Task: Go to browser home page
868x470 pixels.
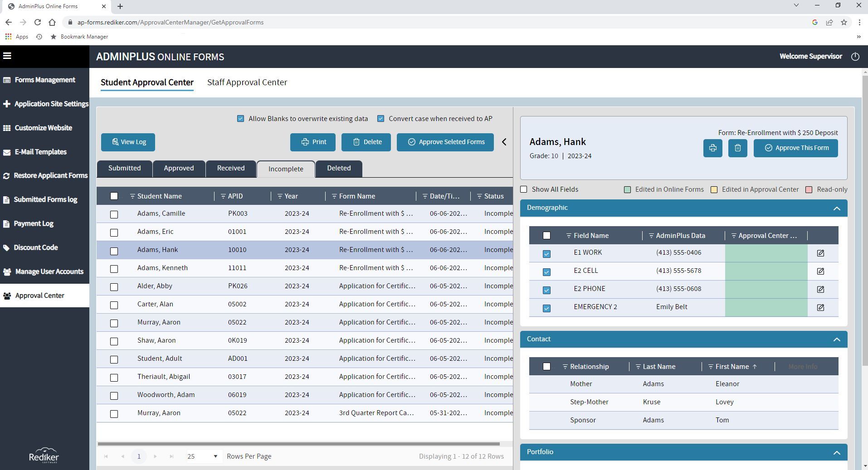Action: 52,22
